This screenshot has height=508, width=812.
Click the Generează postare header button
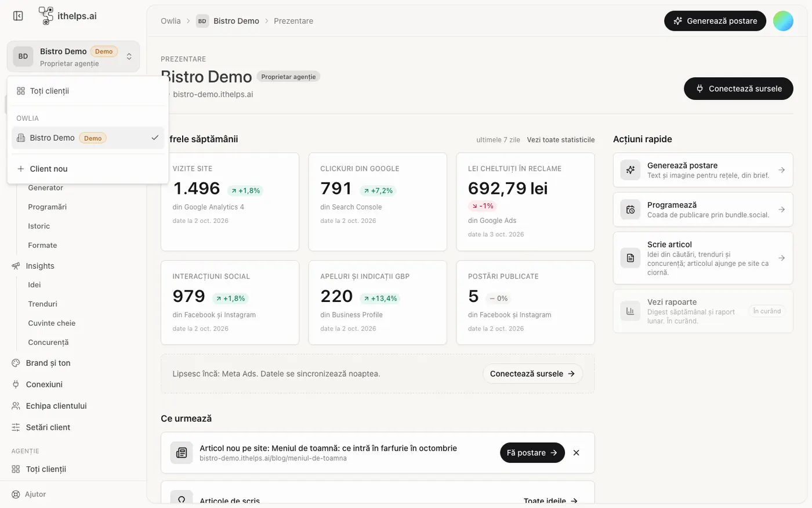(715, 21)
